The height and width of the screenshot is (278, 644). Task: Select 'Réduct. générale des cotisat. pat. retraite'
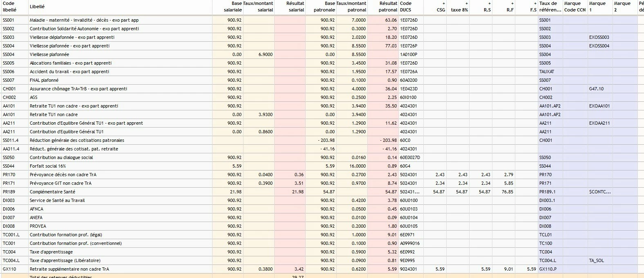[74, 149]
